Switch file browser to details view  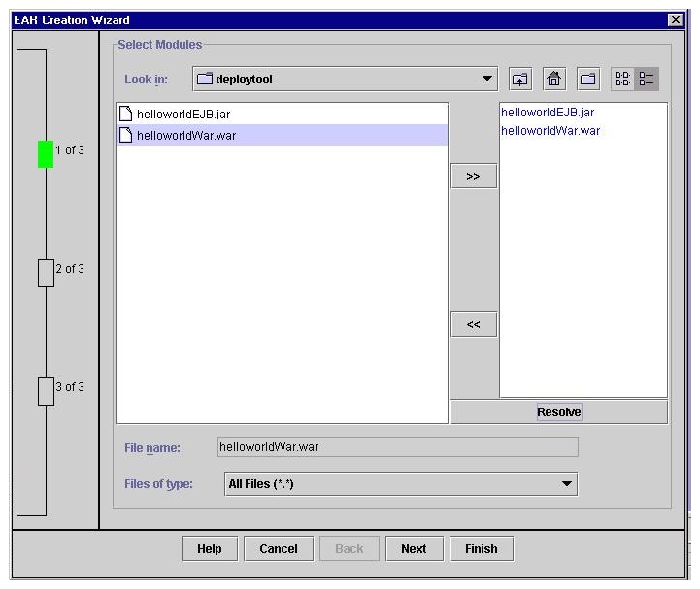coord(647,80)
